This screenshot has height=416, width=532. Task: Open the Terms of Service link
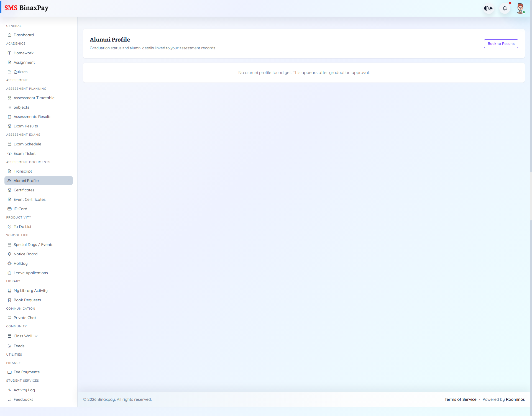461,399
